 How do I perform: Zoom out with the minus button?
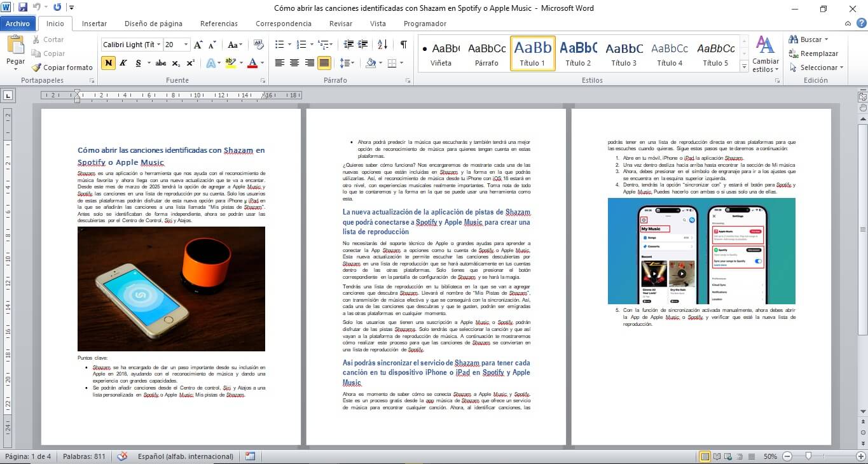point(787,456)
